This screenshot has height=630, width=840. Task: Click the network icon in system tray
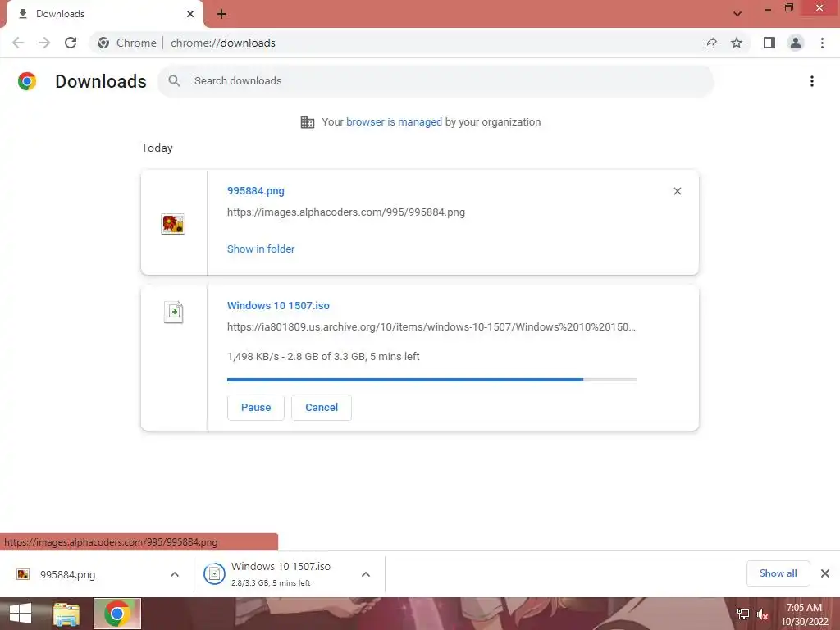(743, 614)
